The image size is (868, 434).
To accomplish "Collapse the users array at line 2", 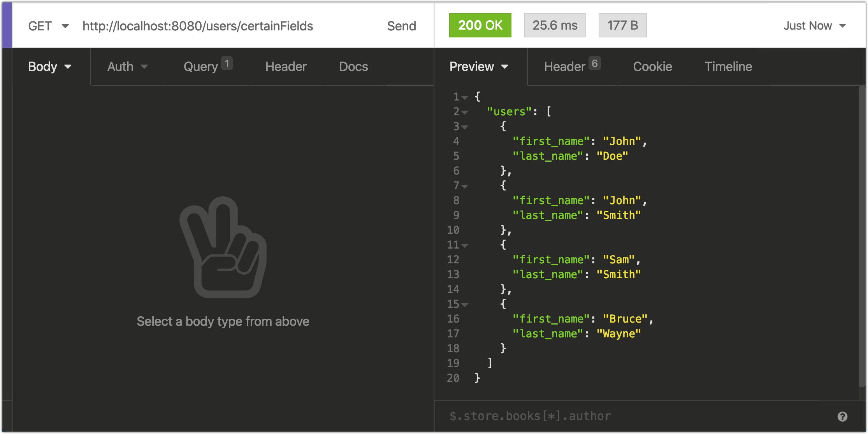I will coord(465,112).
